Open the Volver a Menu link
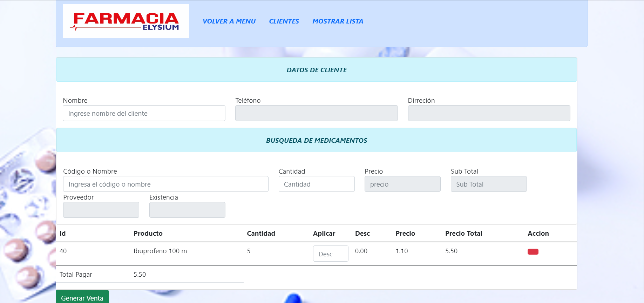Screen dimensions: 644x303 pyautogui.click(x=229, y=21)
